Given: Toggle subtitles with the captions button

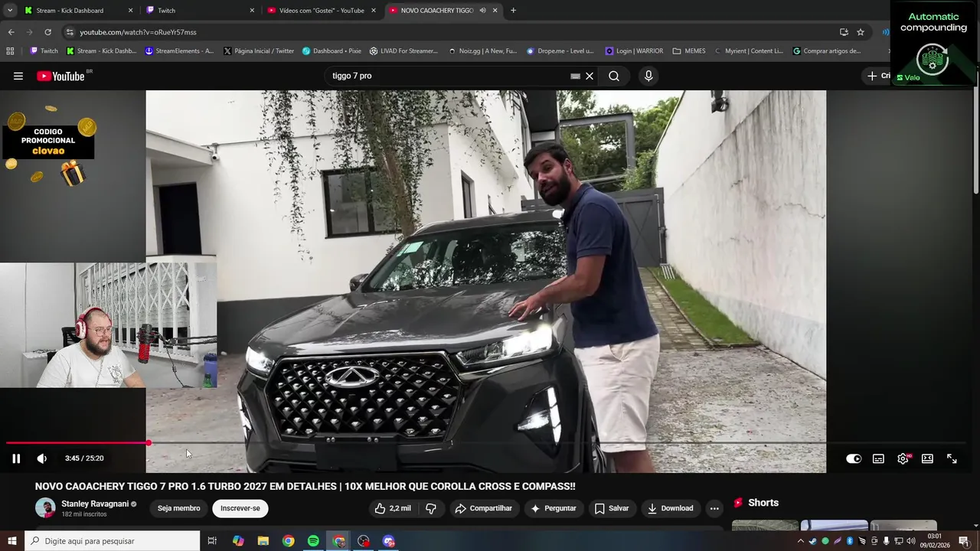Looking at the screenshot, I should click(878, 458).
